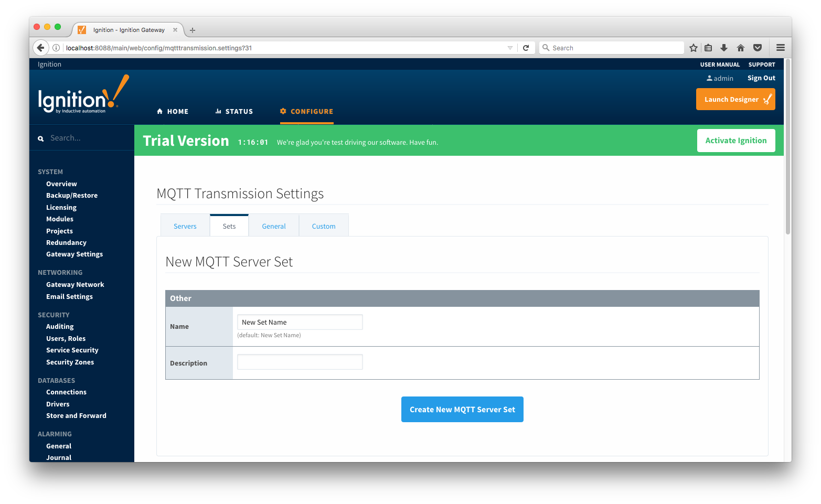Open the browser hamburger menu
This screenshot has width=821, height=504.
781,48
